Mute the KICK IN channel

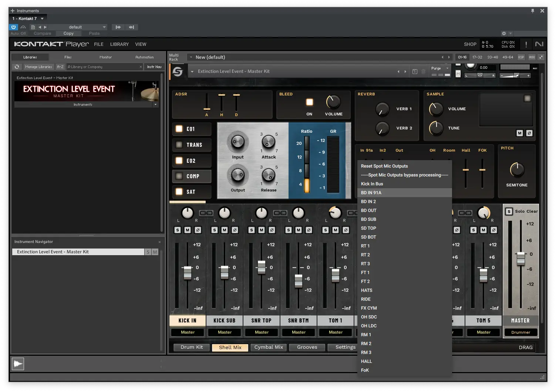[x=188, y=230]
